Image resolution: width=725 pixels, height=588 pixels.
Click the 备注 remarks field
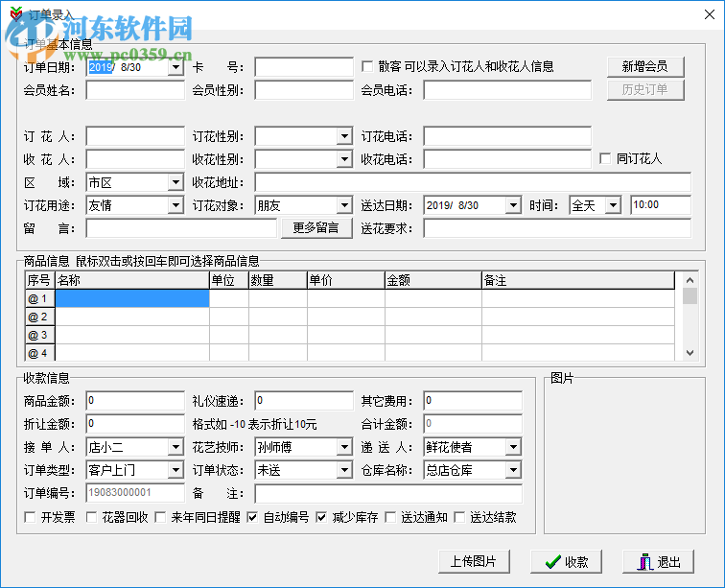[388, 494]
